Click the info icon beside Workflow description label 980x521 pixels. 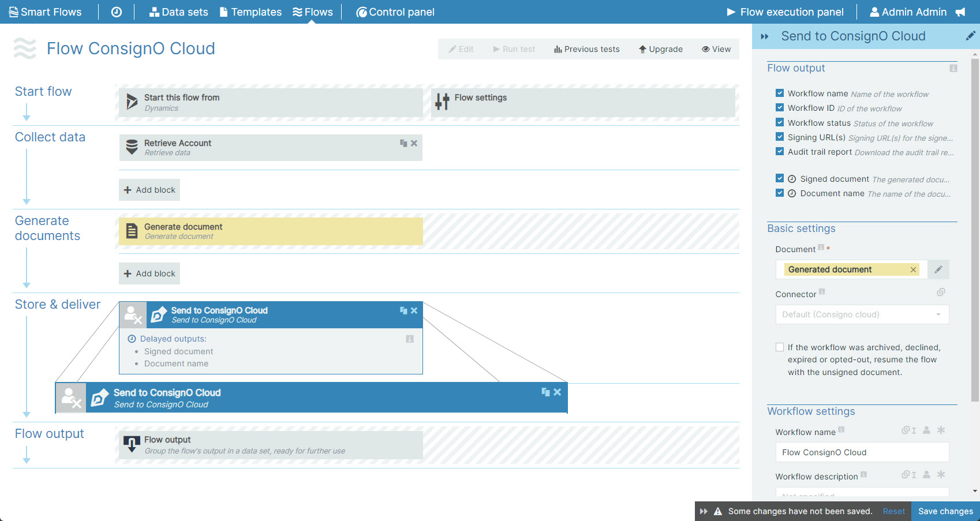tap(863, 474)
